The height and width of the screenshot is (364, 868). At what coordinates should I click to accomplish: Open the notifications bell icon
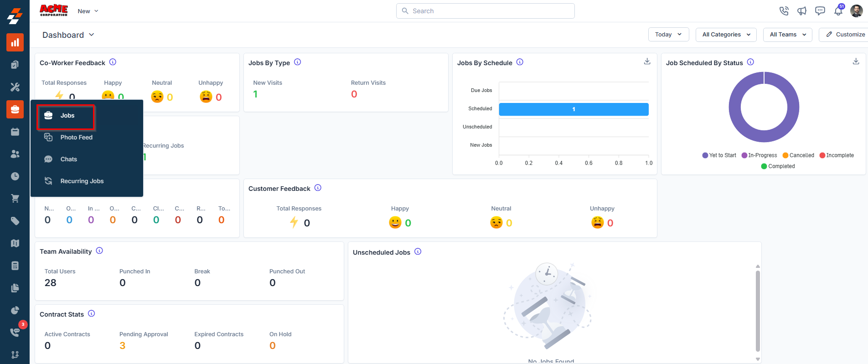(838, 11)
